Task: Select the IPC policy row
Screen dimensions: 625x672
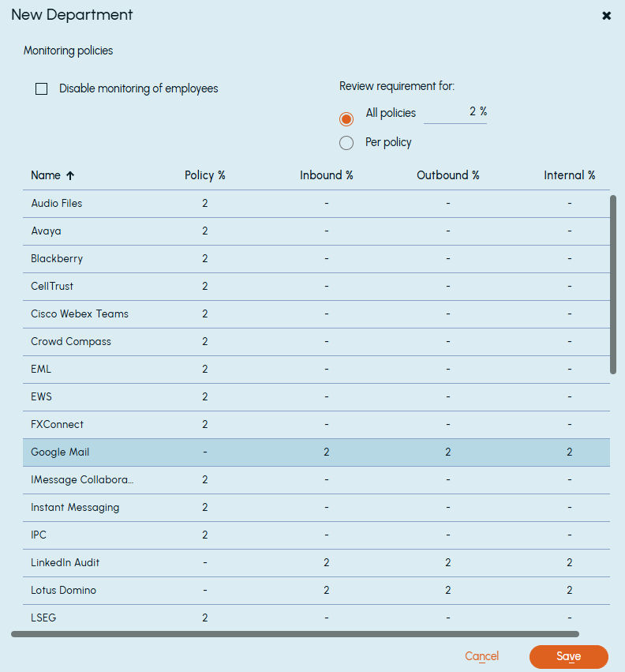Action: point(316,535)
